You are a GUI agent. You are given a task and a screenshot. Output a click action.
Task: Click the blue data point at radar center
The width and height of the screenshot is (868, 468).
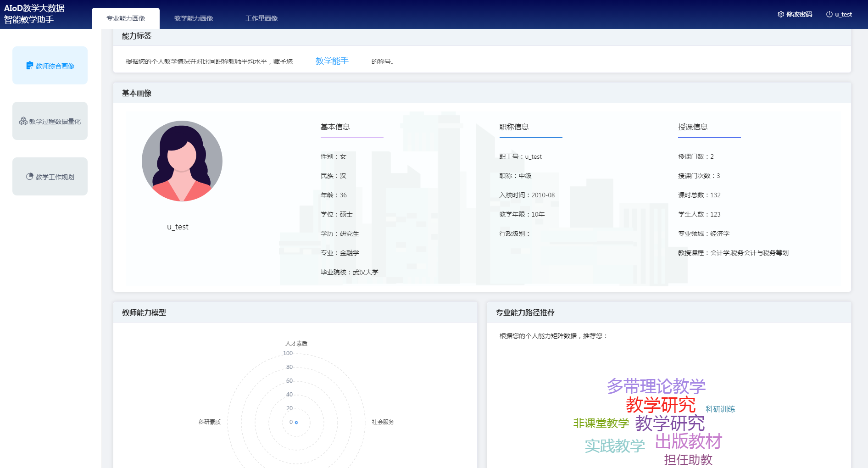tap(296, 422)
